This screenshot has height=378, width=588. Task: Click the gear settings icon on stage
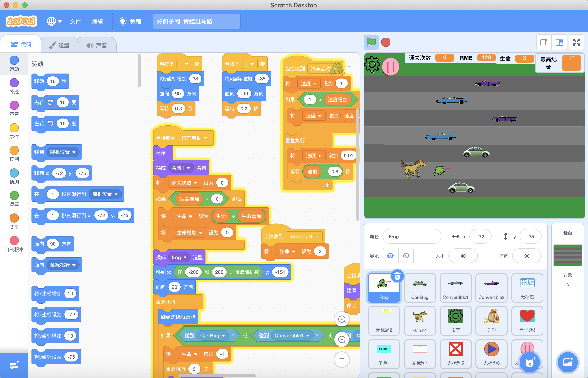372,64
